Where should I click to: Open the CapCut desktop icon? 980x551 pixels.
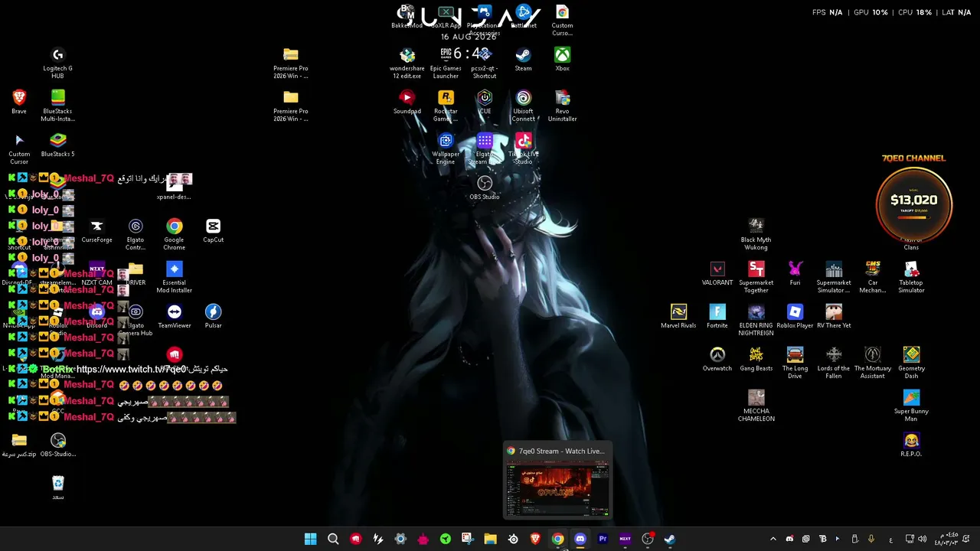point(213,230)
